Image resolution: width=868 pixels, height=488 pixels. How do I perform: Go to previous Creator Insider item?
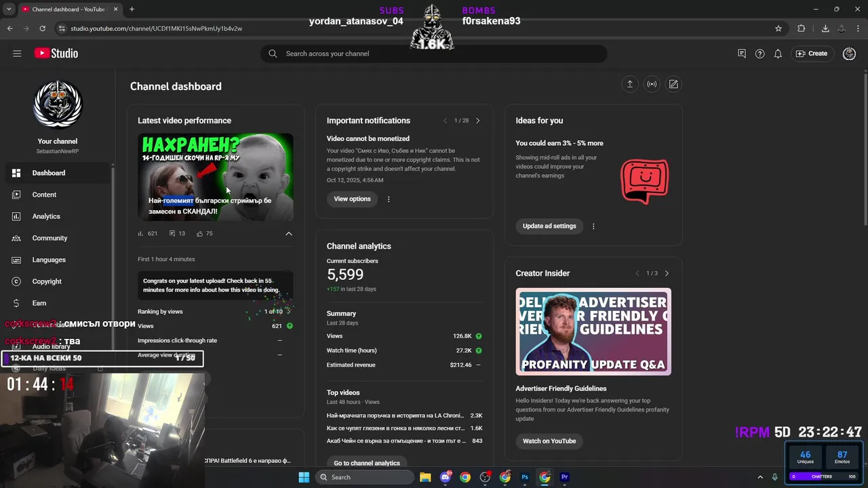637,273
